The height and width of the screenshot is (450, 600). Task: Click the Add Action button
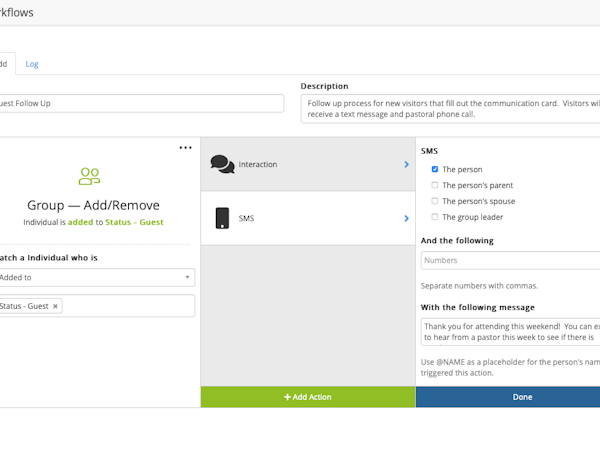pyautogui.click(x=308, y=397)
